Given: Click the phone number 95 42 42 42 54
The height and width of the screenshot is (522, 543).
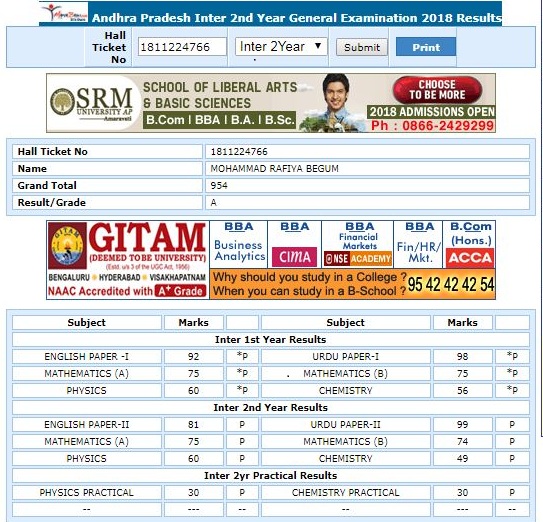Looking at the screenshot, I should 451,285.
